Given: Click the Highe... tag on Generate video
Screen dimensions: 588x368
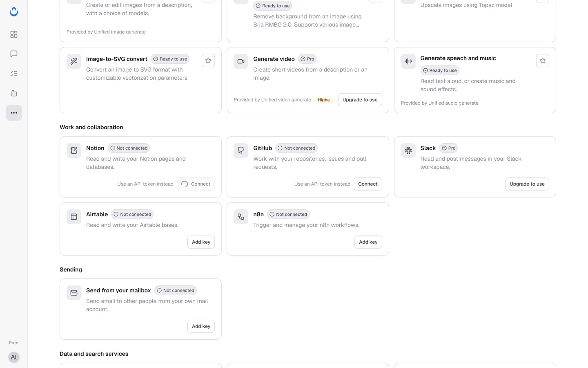Looking at the screenshot, I should 325,100.
